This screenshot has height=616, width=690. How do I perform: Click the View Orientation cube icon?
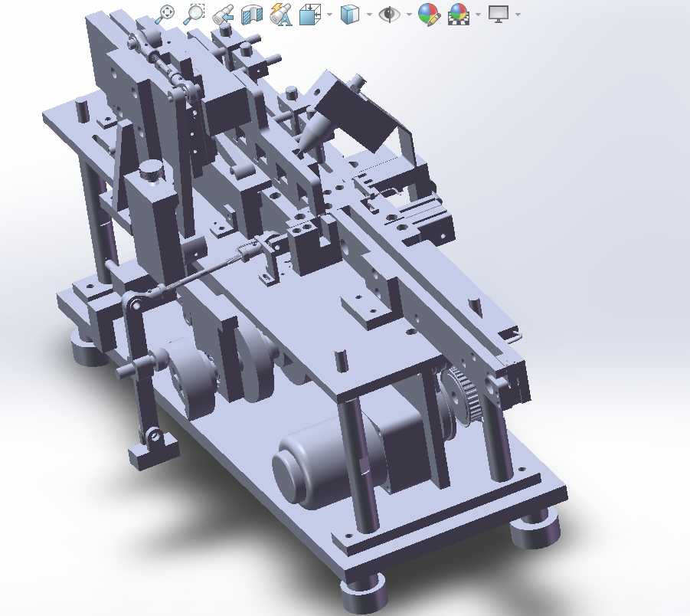310,15
